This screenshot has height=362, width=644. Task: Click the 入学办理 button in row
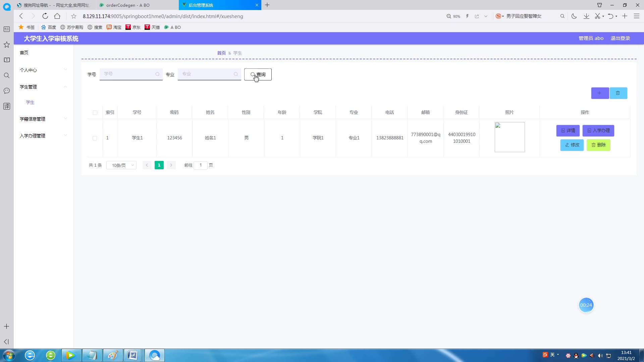(x=598, y=130)
